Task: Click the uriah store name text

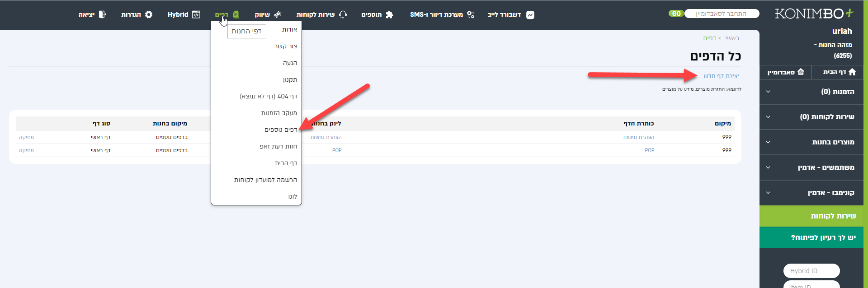Action: (842, 31)
